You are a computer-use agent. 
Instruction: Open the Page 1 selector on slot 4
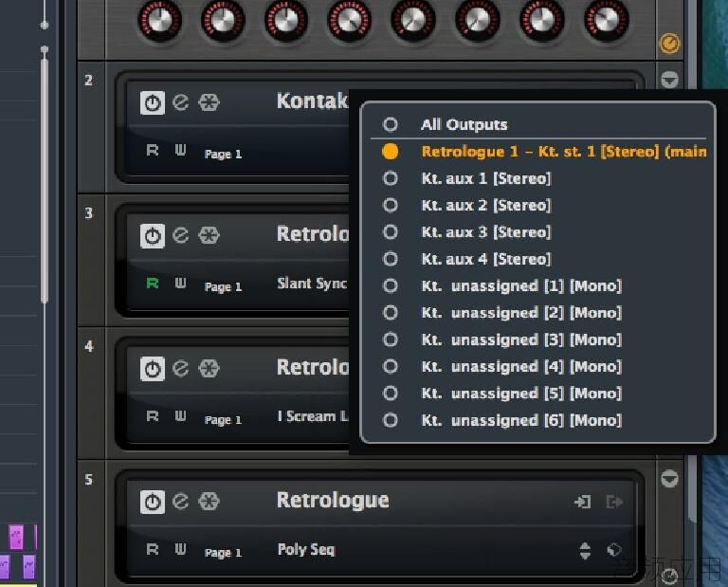coord(223,420)
